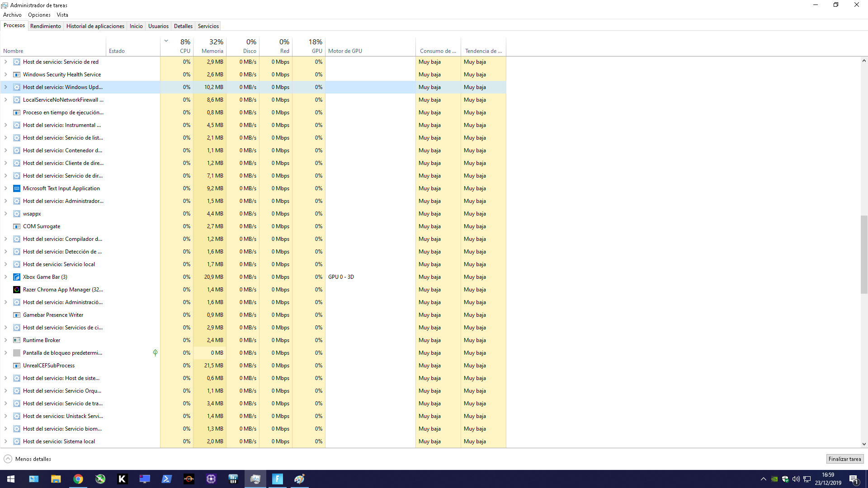Click the vertical scrollbar thumb
This screenshot has height=488, width=868.
[x=864, y=255]
